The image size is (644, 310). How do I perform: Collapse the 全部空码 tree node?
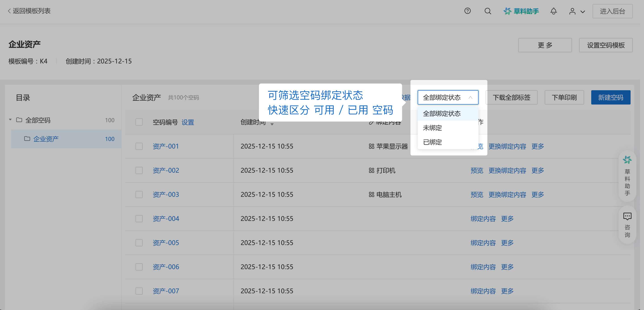(10, 120)
